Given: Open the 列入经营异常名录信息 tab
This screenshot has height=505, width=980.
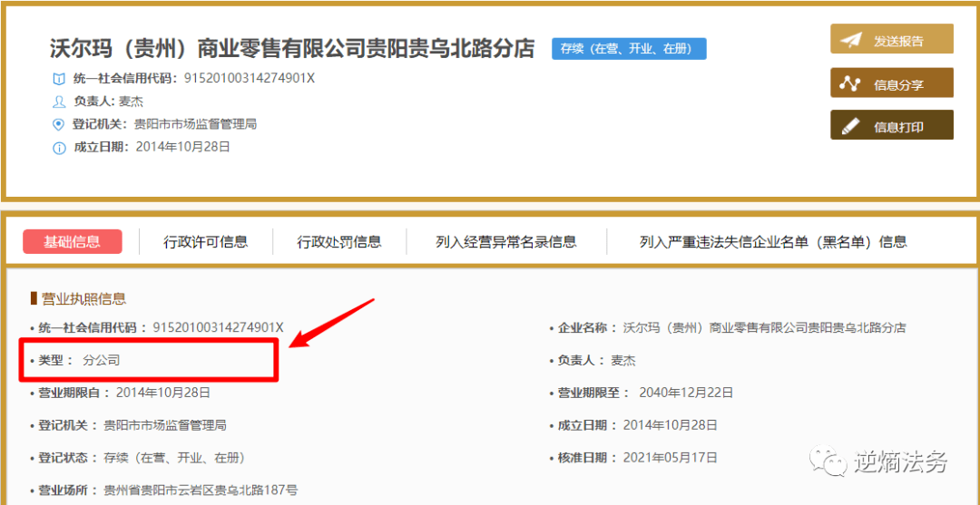Looking at the screenshot, I should [x=506, y=241].
